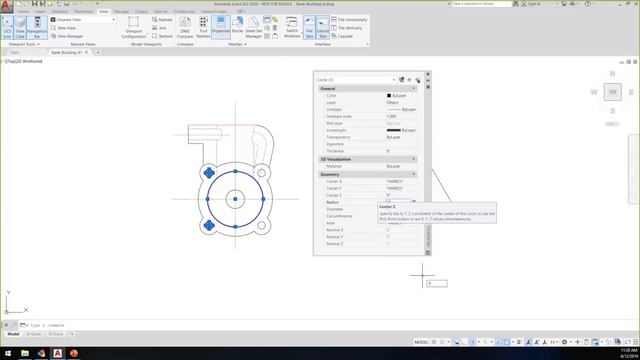This screenshot has height=360, width=640.
Task: Click Tile Horizontally
Action: 349,20
